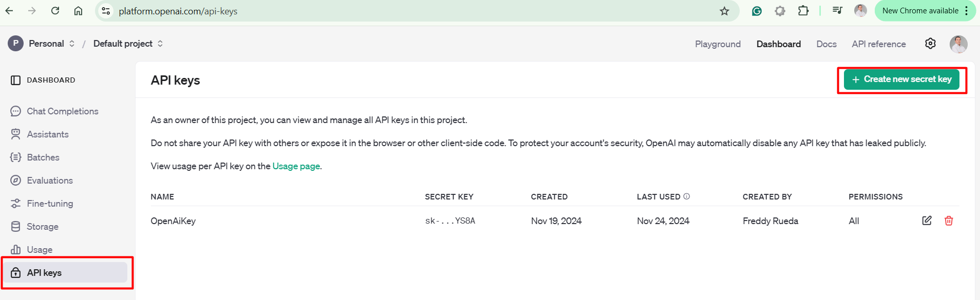Follow the Usage page link
980x300 pixels.
click(296, 166)
